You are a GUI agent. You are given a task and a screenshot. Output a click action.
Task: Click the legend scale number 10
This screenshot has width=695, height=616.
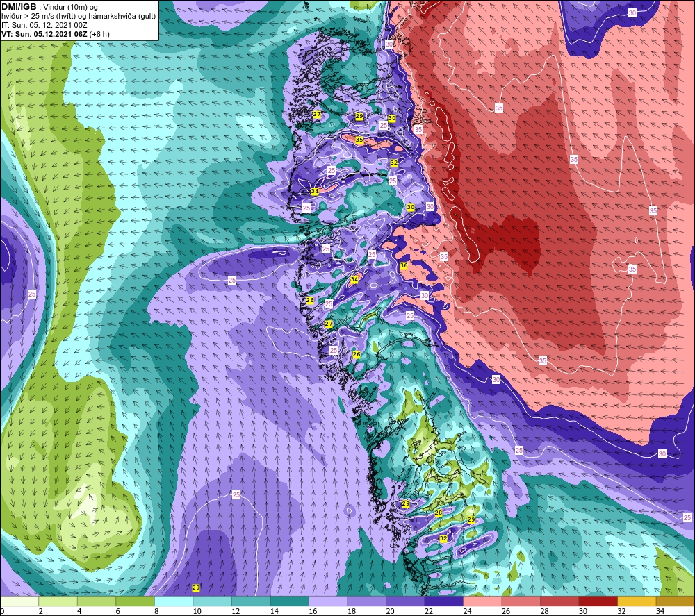tap(197, 611)
